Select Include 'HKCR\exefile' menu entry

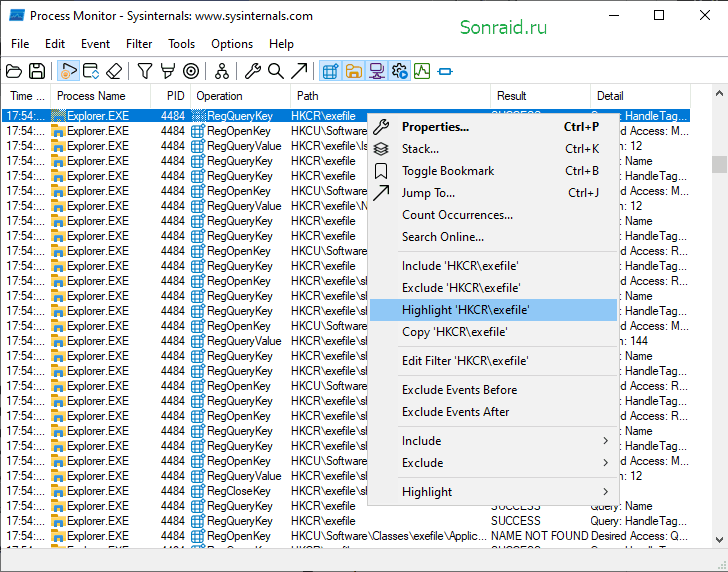click(493, 266)
